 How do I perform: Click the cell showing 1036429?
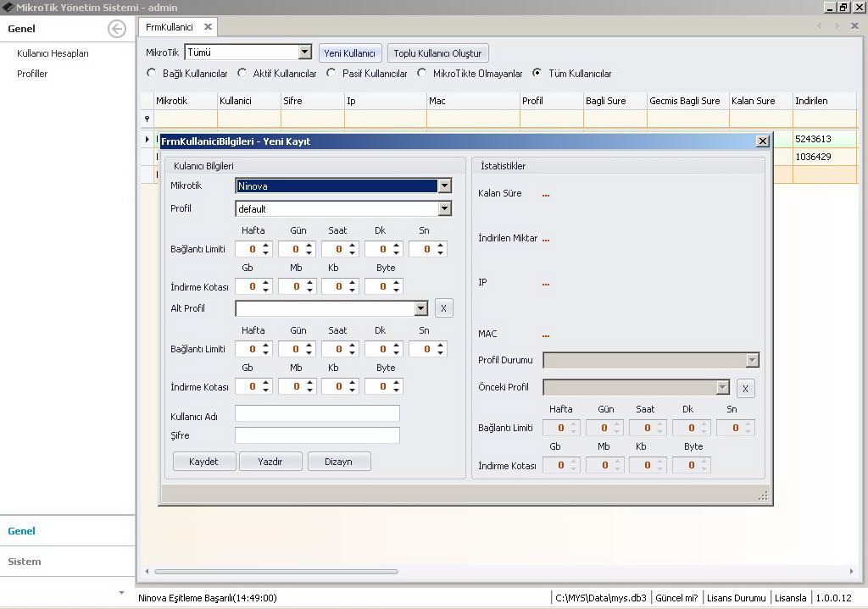coord(825,157)
